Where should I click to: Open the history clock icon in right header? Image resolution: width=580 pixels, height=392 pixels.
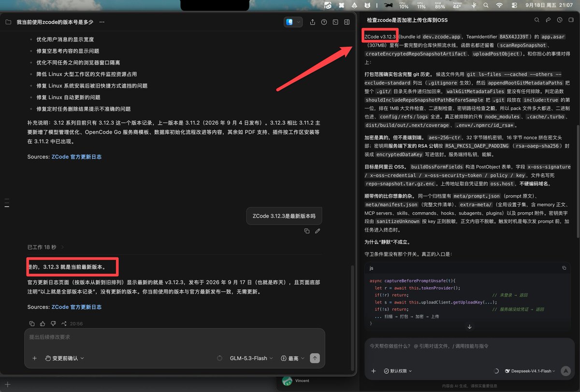tap(559, 20)
